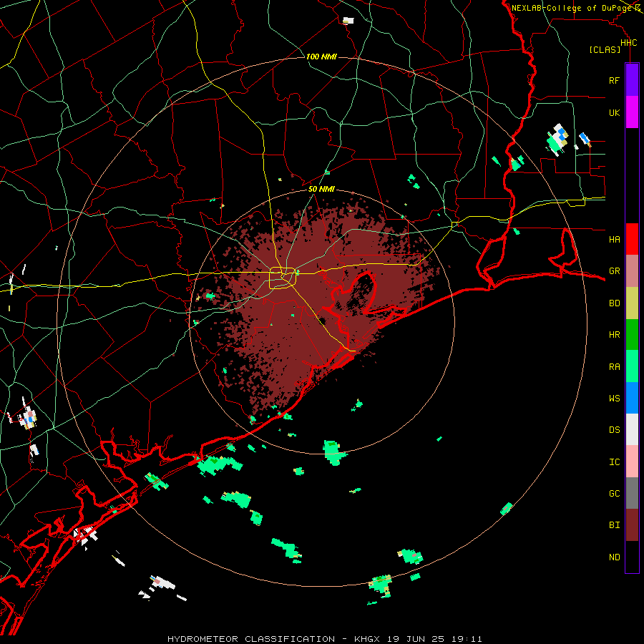Click the RF legend label
Image resolution: width=644 pixels, height=644 pixels.
[614, 80]
